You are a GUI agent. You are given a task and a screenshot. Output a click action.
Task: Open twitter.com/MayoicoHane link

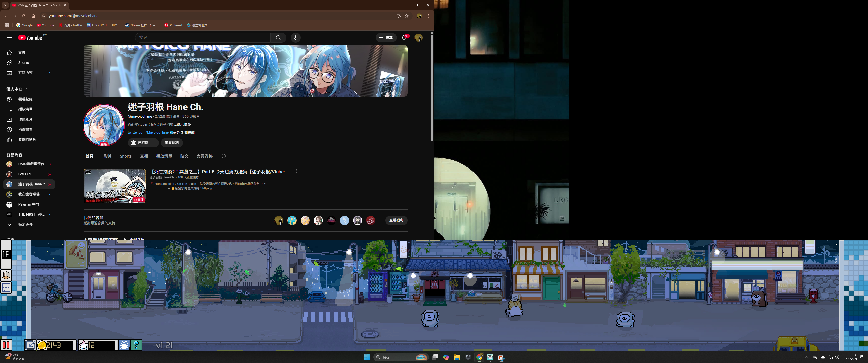coord(148,133)
